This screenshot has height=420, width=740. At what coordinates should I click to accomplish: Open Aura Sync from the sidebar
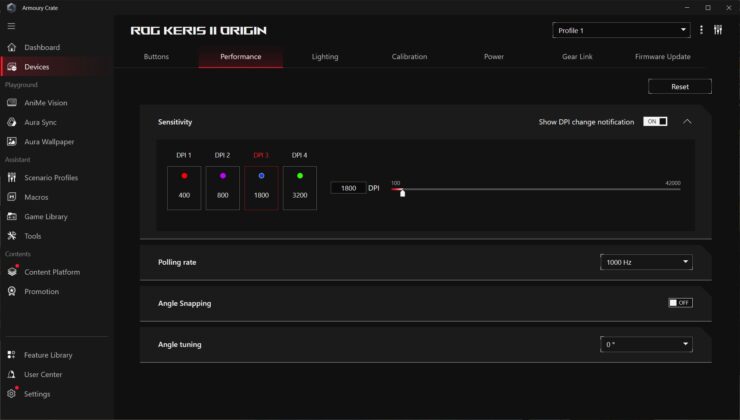click(x=40, y=122)
